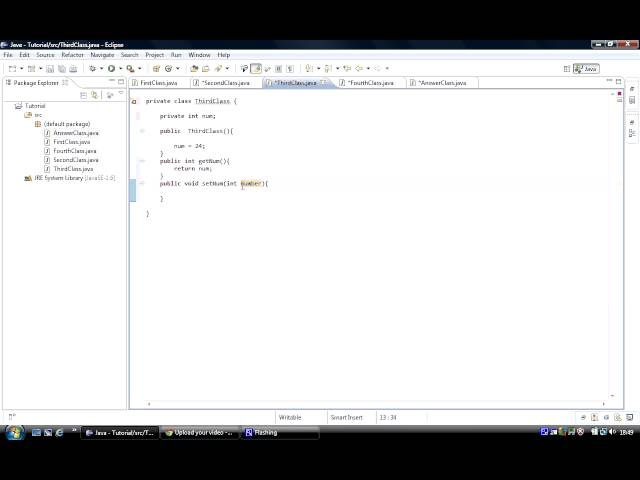Minimize the Package Explorer panel
The height and width of the screenshot is (480, 640).
(111, 82)
